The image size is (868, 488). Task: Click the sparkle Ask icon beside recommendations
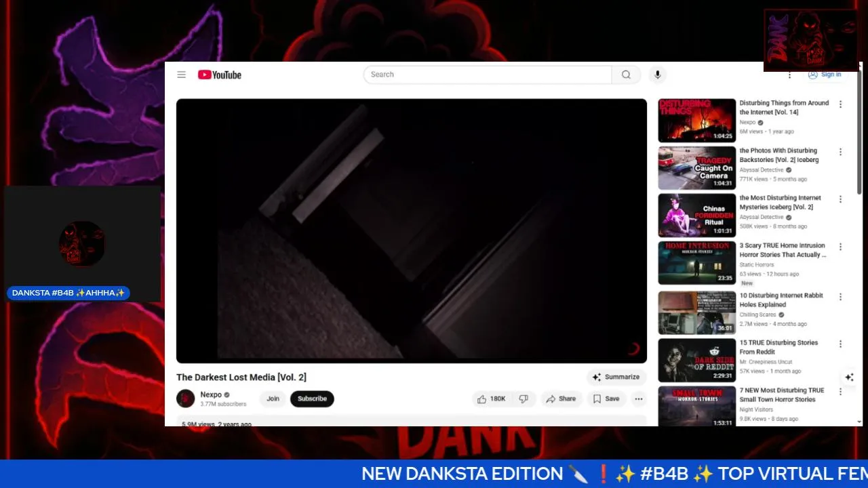pos(849,378)
